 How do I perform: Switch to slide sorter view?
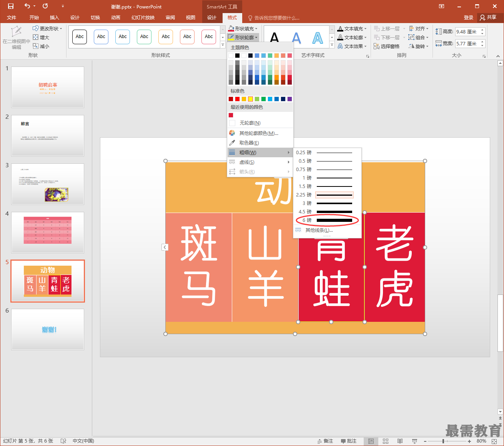pyautogui.click(x=386, y=441)
